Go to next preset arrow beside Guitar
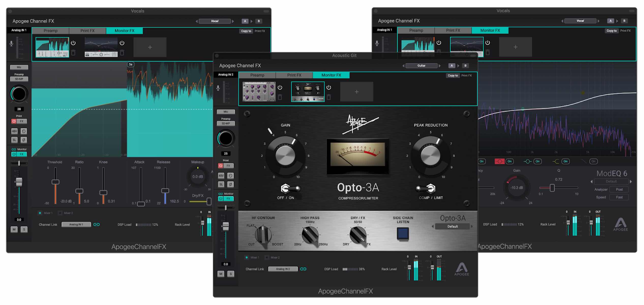 (440, 66)
